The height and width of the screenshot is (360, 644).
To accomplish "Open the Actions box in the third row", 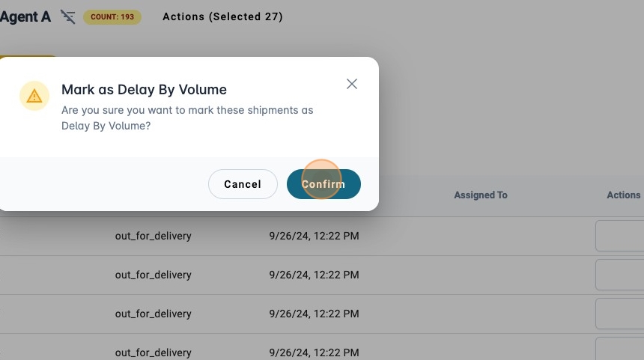I will coord(620,314).
